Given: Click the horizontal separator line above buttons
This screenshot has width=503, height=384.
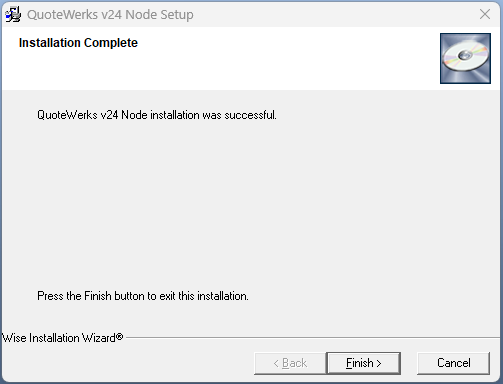Looking at the screenshot, I should click(x=313, y=338).
